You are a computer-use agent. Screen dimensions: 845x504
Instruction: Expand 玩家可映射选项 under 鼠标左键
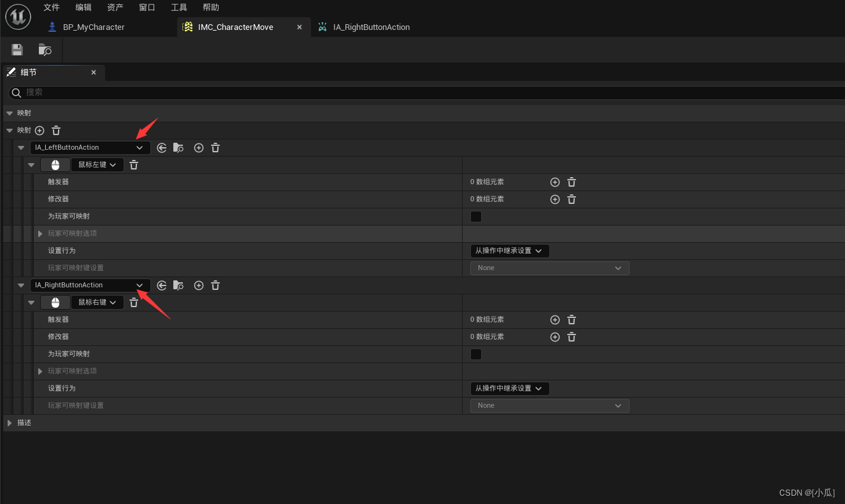tap(41, 234)
